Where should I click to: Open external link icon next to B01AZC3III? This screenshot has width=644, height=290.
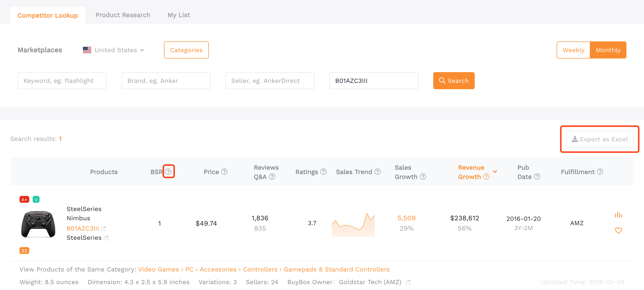click(104, 228)
